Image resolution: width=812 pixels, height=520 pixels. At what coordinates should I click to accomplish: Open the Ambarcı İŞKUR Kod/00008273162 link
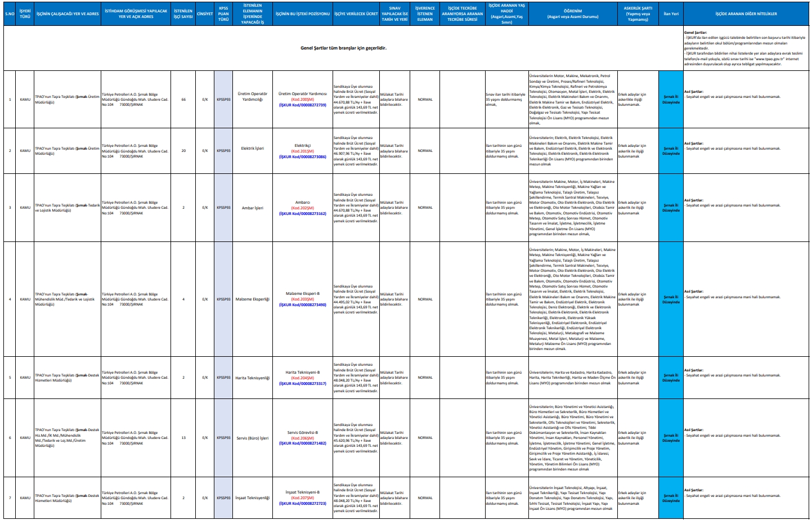pos(303,214)
